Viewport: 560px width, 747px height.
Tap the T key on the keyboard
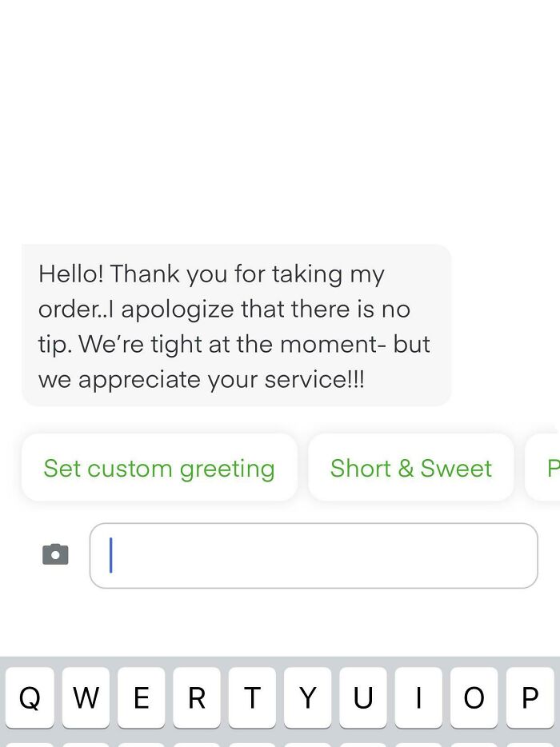tap(252, 697)
